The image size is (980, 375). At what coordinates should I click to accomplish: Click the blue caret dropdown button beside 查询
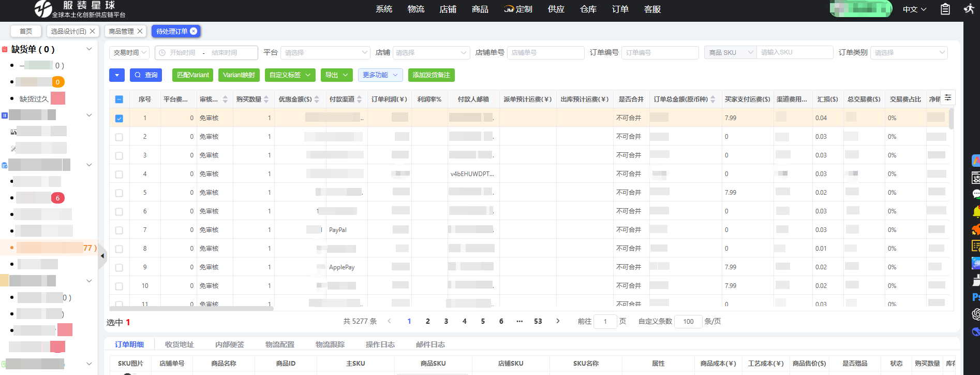[x=117, y=75]
